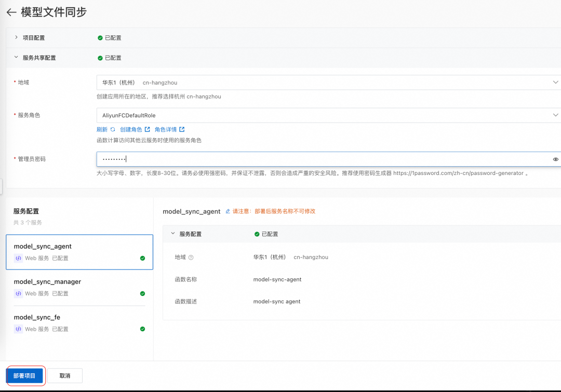
Task: Click the external link icon after 角色详情
Action: [182, 129]
